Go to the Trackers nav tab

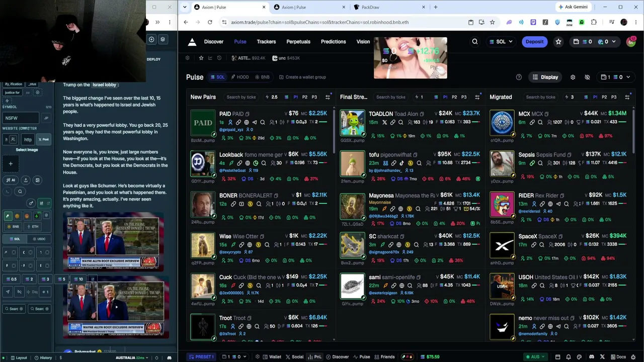(266, 42)
